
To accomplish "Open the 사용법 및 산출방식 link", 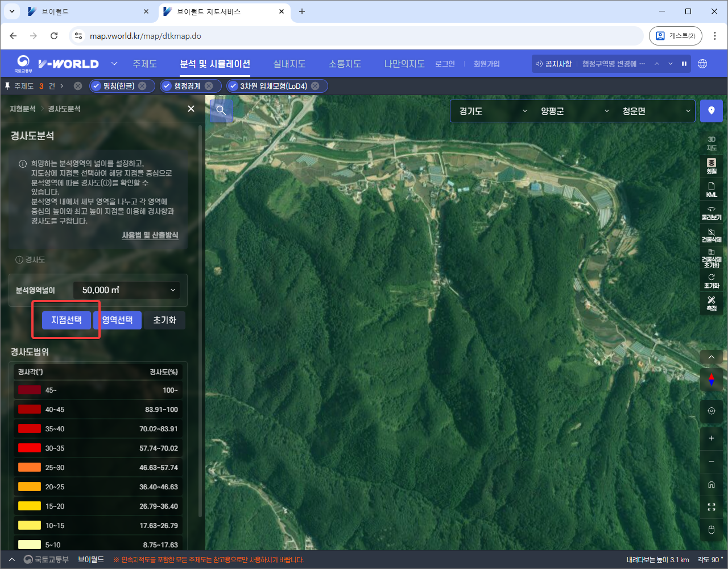I will click(x=150, y=235).
